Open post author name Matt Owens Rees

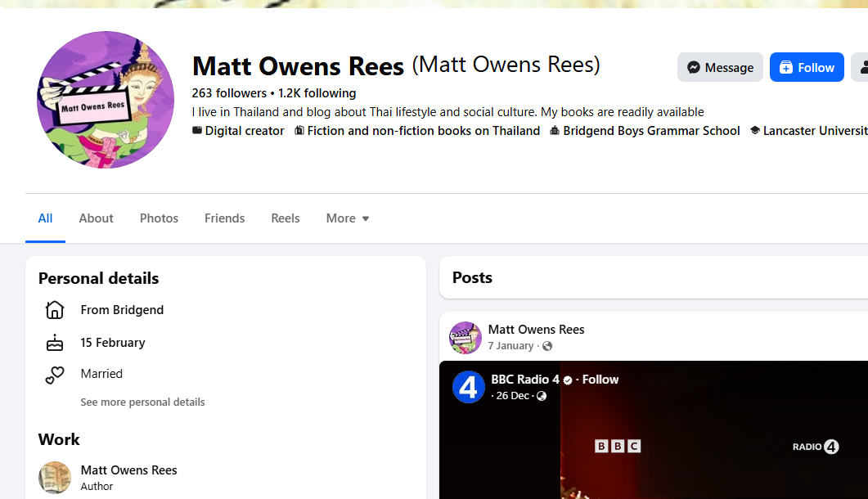coord(537,330)
